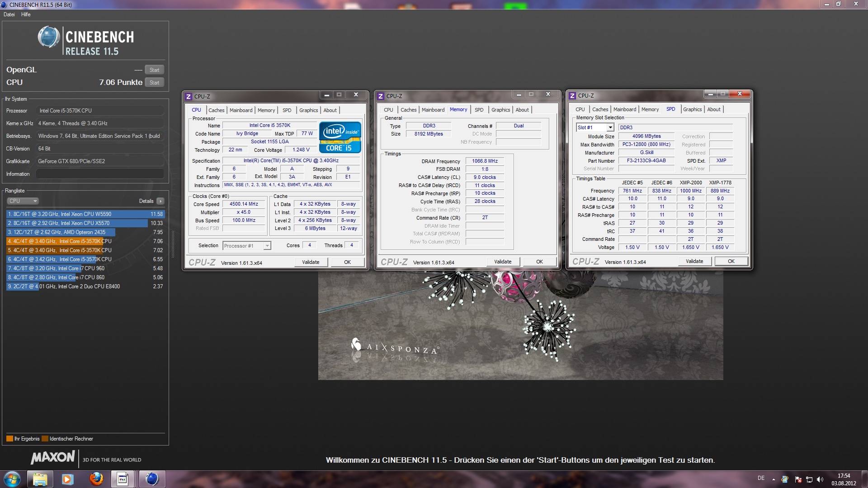
Task: Switch to the CINEBENCH taskbar button
Action: pyautogui.click(x=151, y=479)
